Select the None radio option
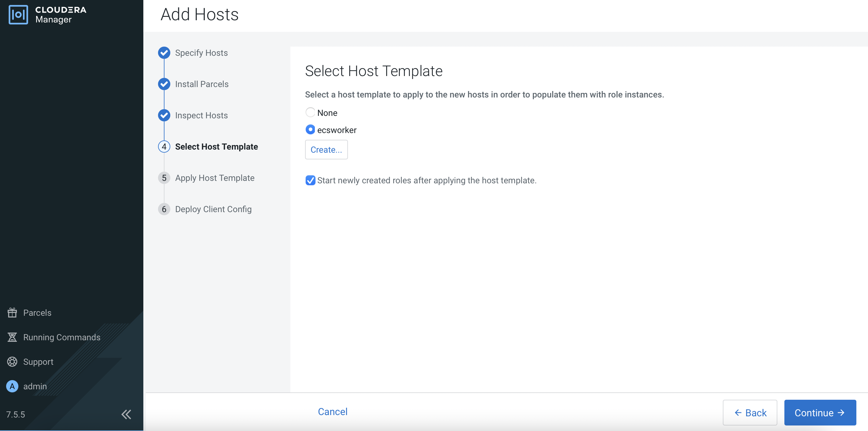Image resolution: width=868 pixels, height=431 pixels. click(310, 112)
